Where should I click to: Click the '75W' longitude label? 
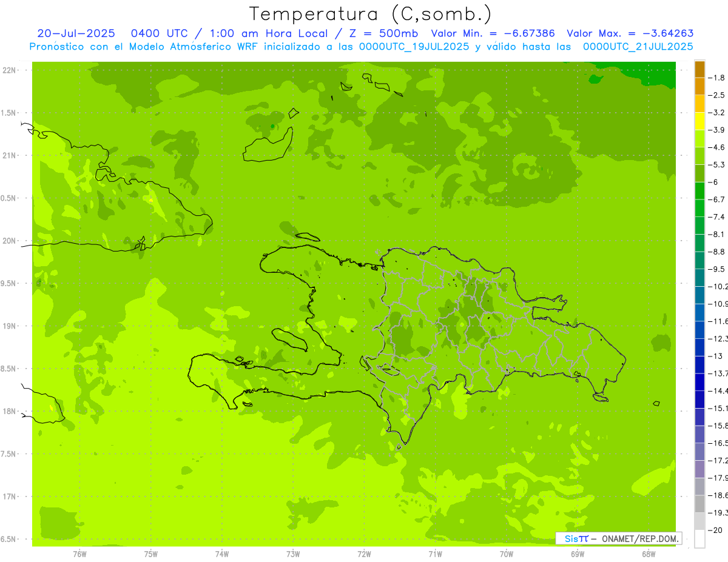tap(151, 554)
